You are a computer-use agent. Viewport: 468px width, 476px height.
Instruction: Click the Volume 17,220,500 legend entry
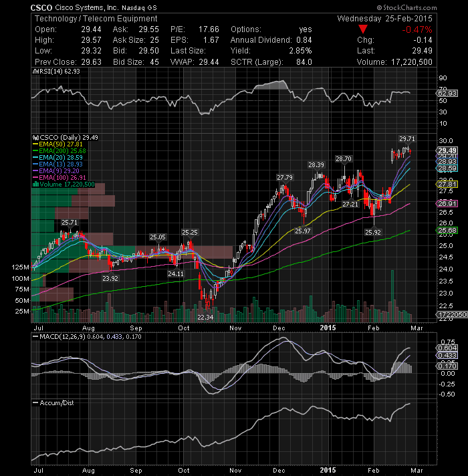[x=64, y=185]
